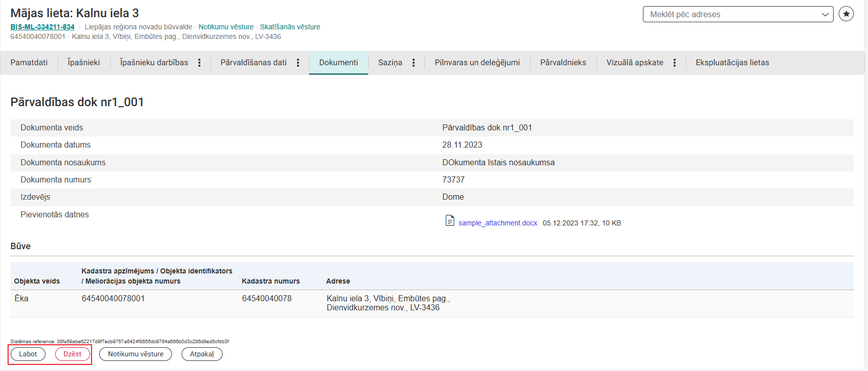868x371 pixels.
Task: Switch to the Pamatdati tab
Action: [29, 63]
